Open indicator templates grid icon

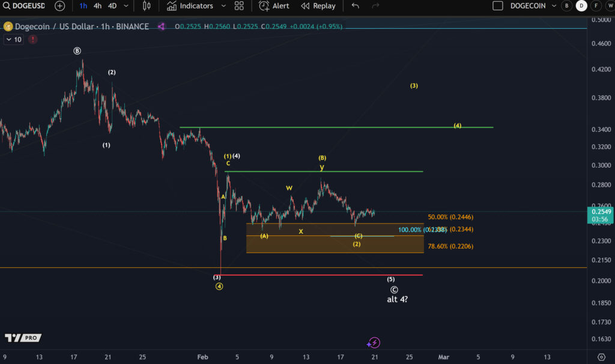click(239, 6)
